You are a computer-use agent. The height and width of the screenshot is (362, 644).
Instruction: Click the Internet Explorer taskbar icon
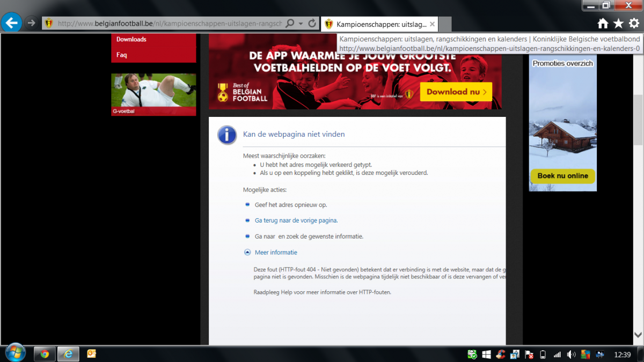click(68, 354)
